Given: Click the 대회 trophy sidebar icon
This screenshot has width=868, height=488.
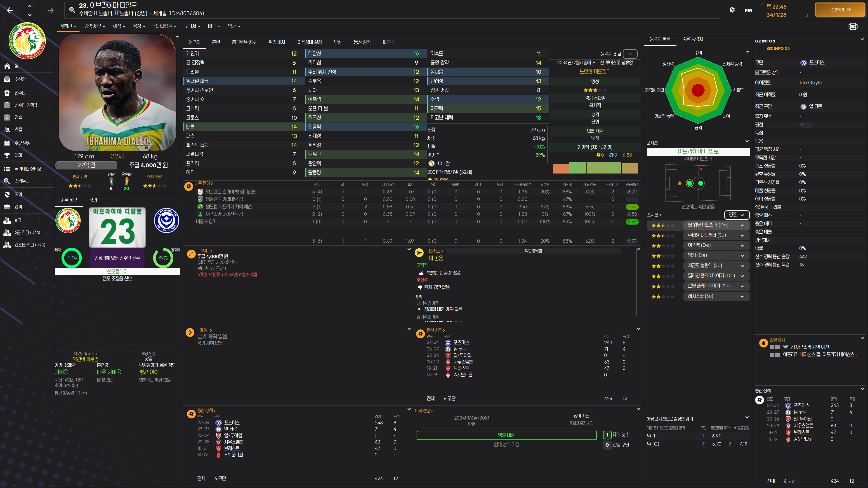Looking at the screenshot, I should pyautogui.click(x=7, y=155).
